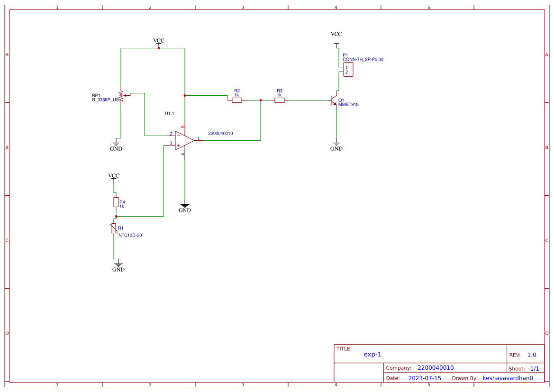Image resolution: width=554 pixels, height=392 pixels.
Task: Click the title text exp-1
Action: pos(372,354)
